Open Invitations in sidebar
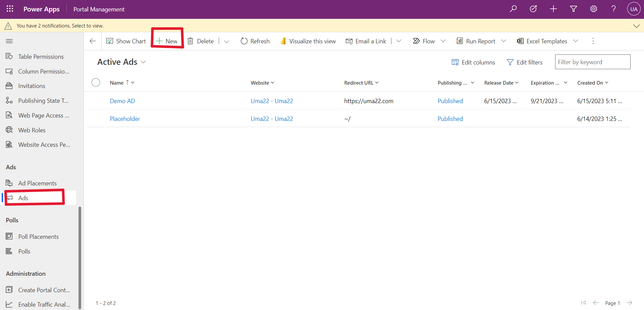 click(38, 86)
